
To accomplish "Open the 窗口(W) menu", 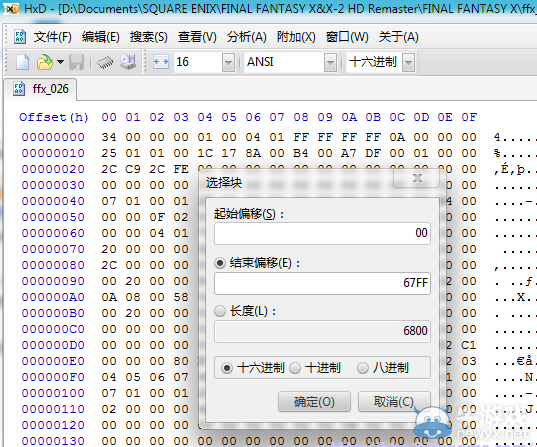I will tap(347, 37).
